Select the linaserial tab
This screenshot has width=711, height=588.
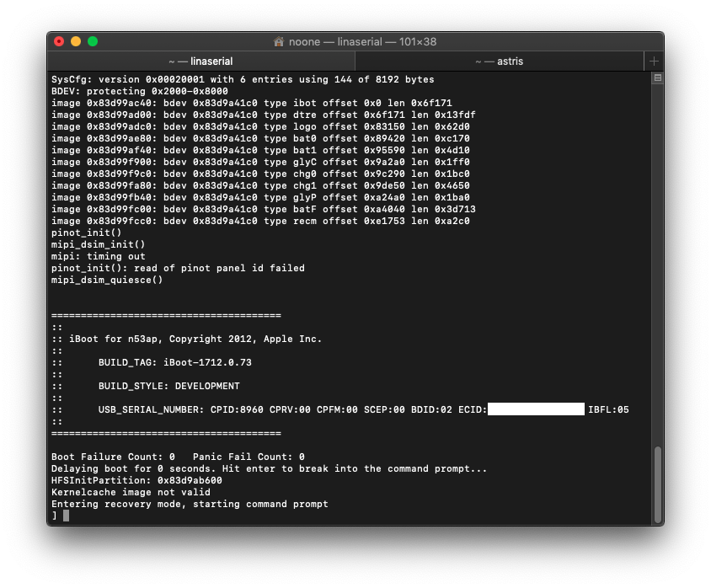[x=200, y=61]
